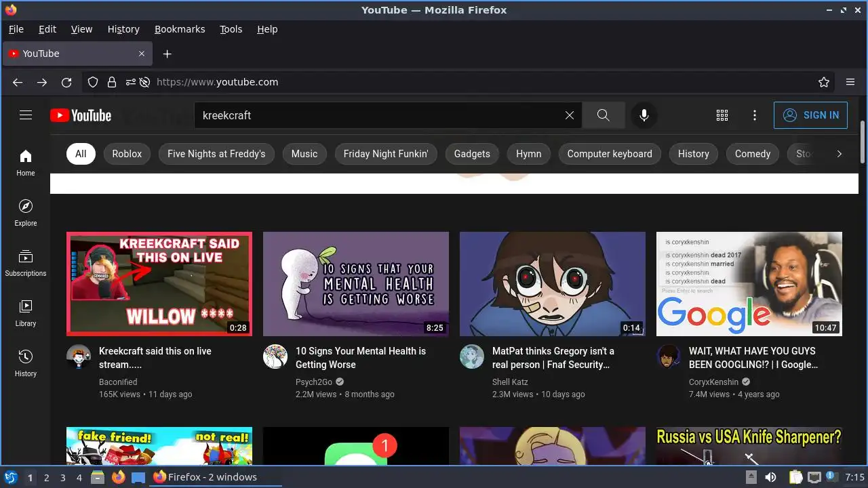
Task: Select the Five Nights at Freddy's chip
Action: point(216,154)
